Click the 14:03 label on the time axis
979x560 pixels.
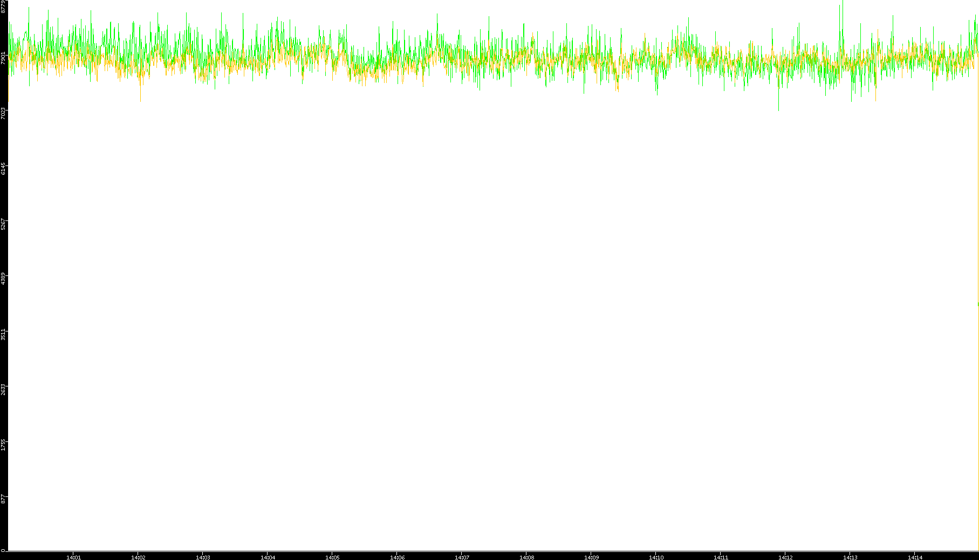point(203,557)
